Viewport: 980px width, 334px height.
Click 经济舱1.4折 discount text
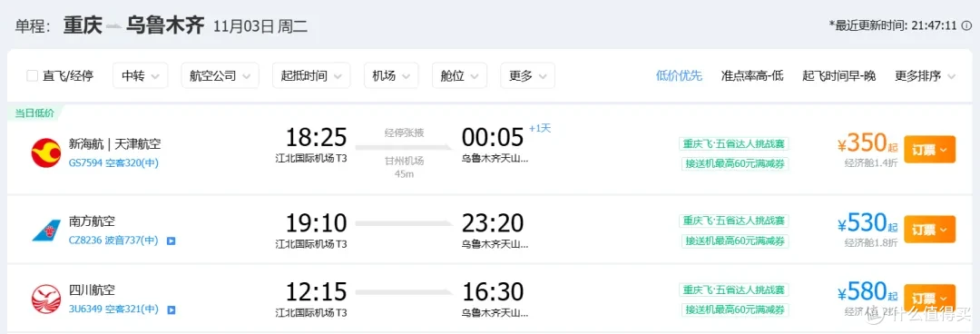(870, 164)
